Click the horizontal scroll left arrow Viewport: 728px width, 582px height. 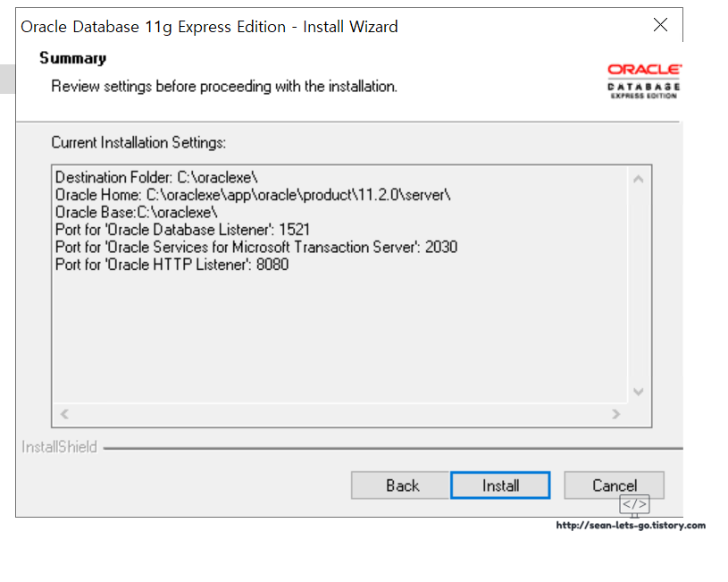pyautogui.click(x=64, y=414)
